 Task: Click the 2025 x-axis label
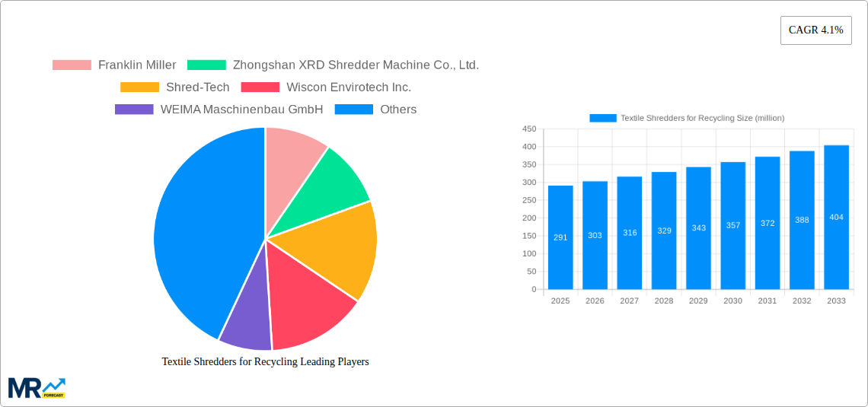[x=560, y=300]
